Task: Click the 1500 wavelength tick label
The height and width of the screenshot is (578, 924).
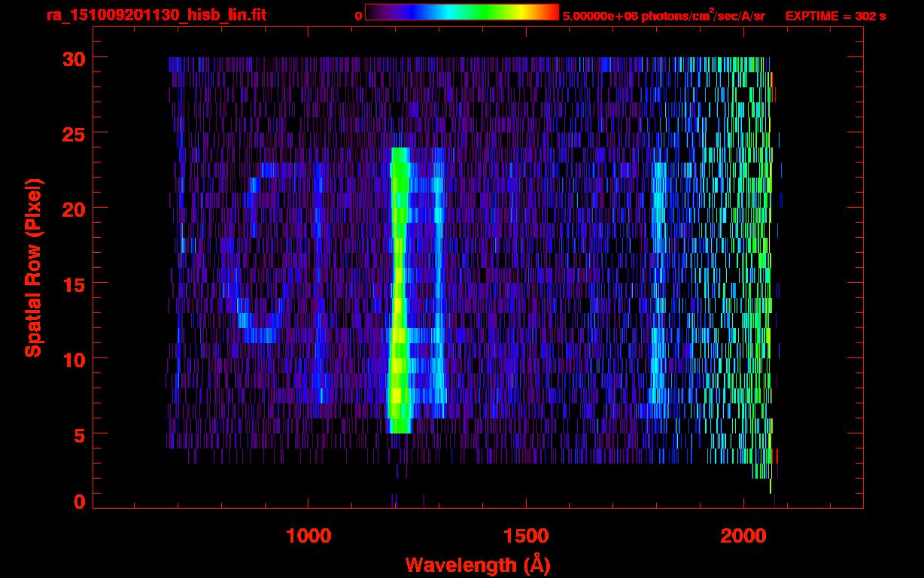Action: (x=526, y=536)
